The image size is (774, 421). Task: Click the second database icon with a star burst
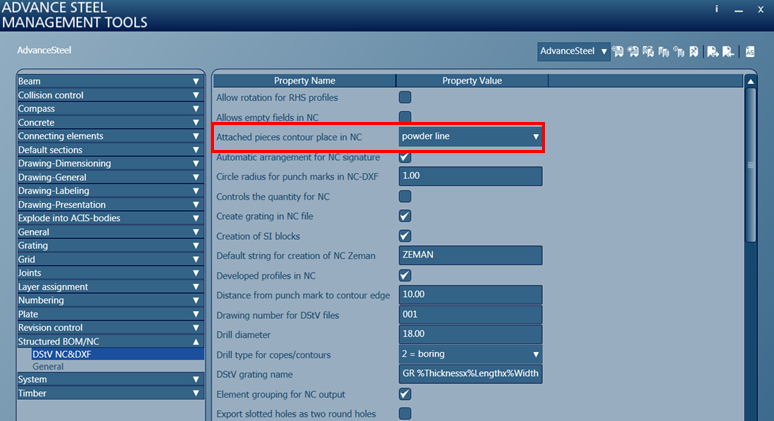(x=633, y=51)
